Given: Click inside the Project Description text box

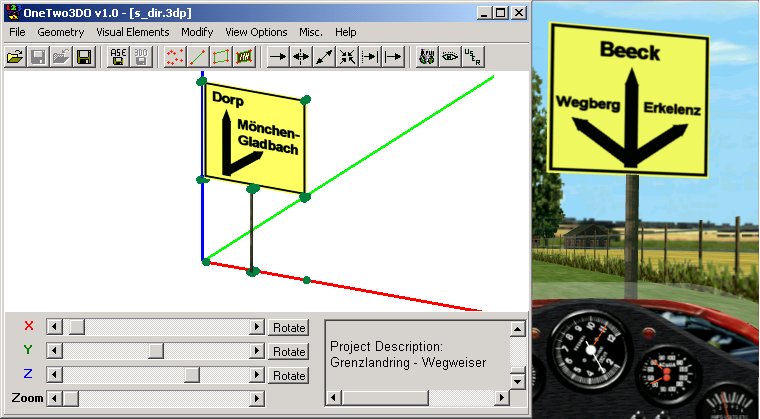Looking at the screenshot, I should point(418,355).
